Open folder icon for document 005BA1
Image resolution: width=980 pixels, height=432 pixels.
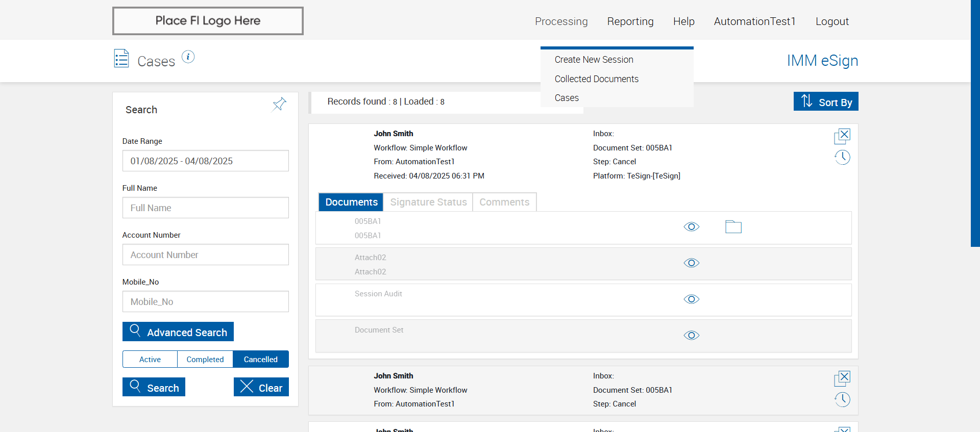[733, 226]
